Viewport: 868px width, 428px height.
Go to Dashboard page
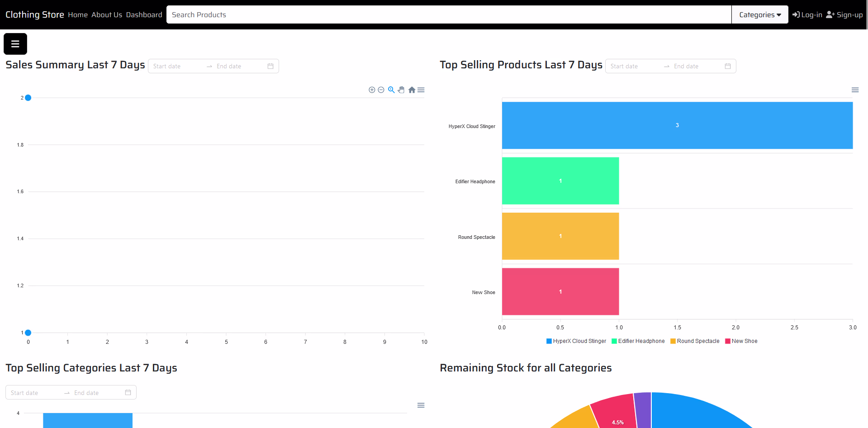tap(144, 15)
